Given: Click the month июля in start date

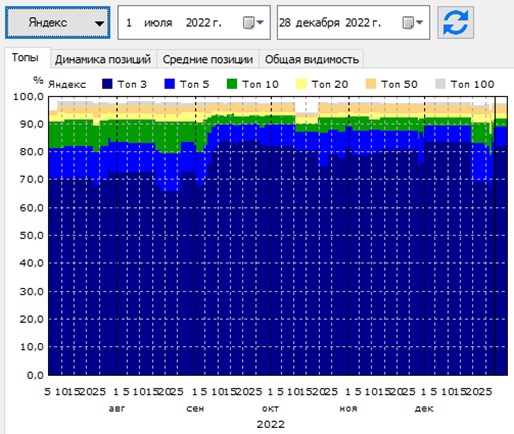Looking at the screenshot, I should [x=158, y=23].
